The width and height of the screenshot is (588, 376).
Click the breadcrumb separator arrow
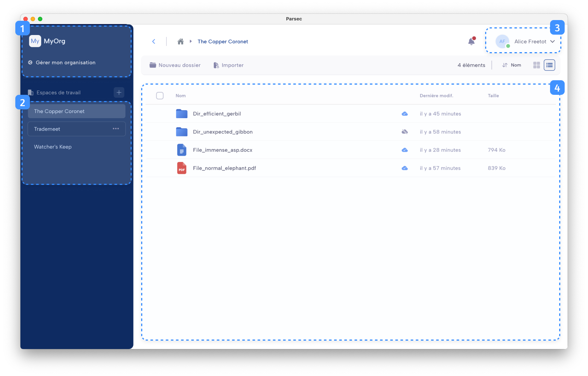[x=191, y=42]
